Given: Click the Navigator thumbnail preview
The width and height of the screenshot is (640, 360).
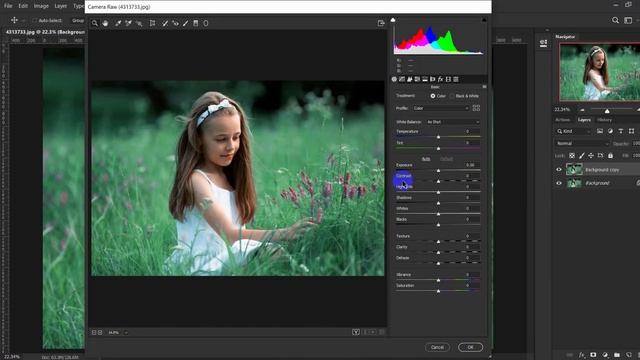Looking at the screenshot, I should (x=599, y=72).
